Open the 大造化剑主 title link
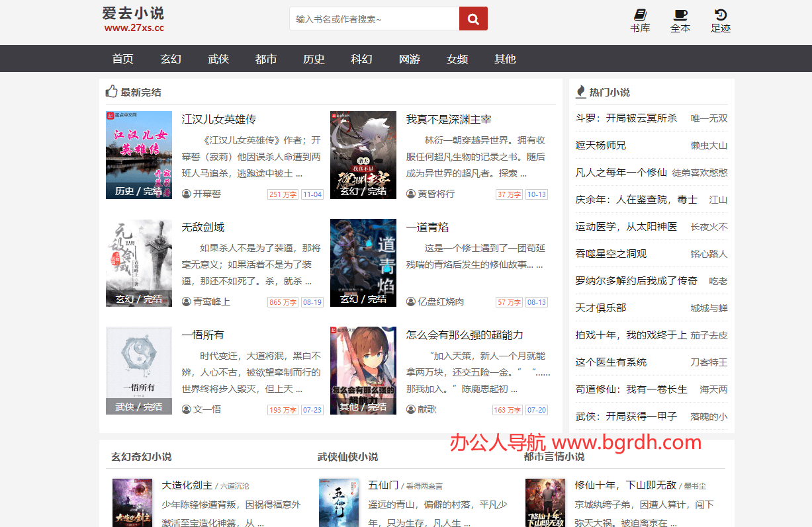This screenshot has height=527, width=812. point(187,485)
